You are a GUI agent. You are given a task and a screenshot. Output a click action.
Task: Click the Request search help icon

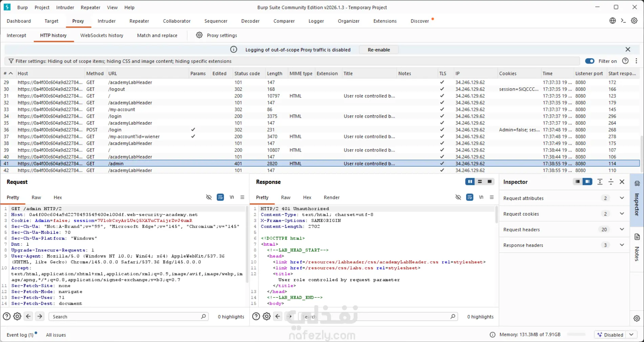[6, 316]
